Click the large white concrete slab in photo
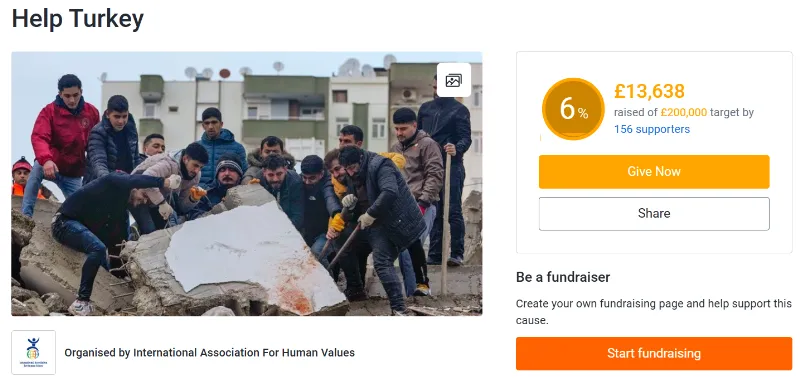The width and height of the screenshot is (800, 380). click(x=255, y=255)
